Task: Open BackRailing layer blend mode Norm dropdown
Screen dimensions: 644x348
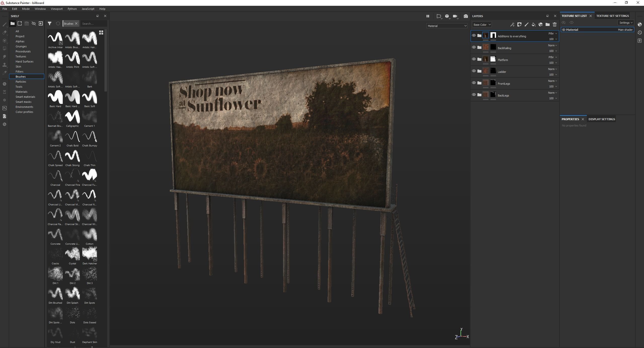Action: pyautogui.click(x=552, y=45)
